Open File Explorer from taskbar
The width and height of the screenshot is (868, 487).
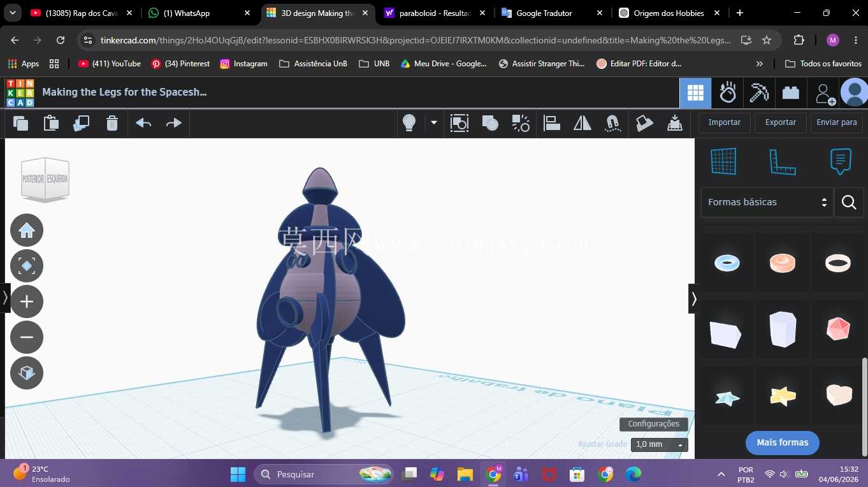(x=465, y=474)
